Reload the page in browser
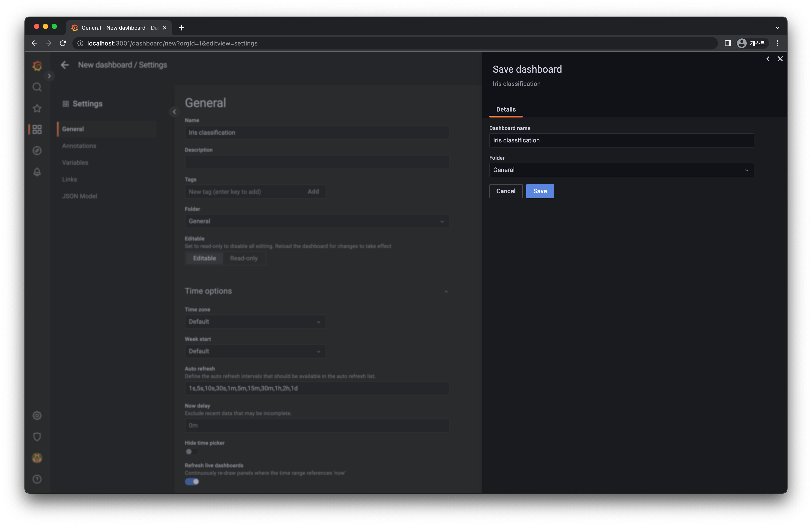 (x=63, y=43)
